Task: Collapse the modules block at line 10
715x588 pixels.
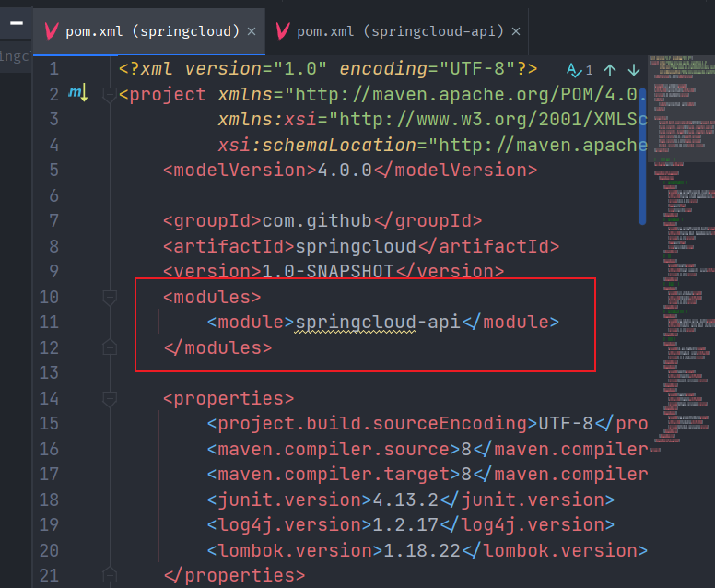Action: 110,297
